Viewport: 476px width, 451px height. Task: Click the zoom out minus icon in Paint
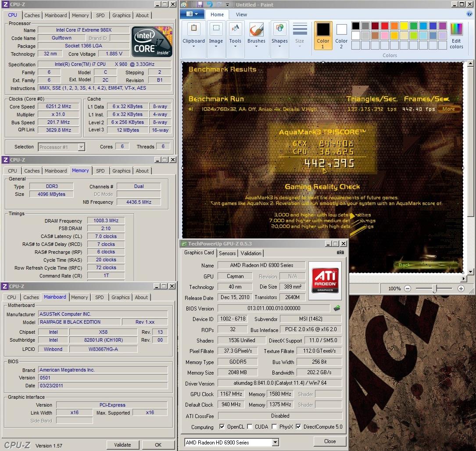[x=408, y=289]
